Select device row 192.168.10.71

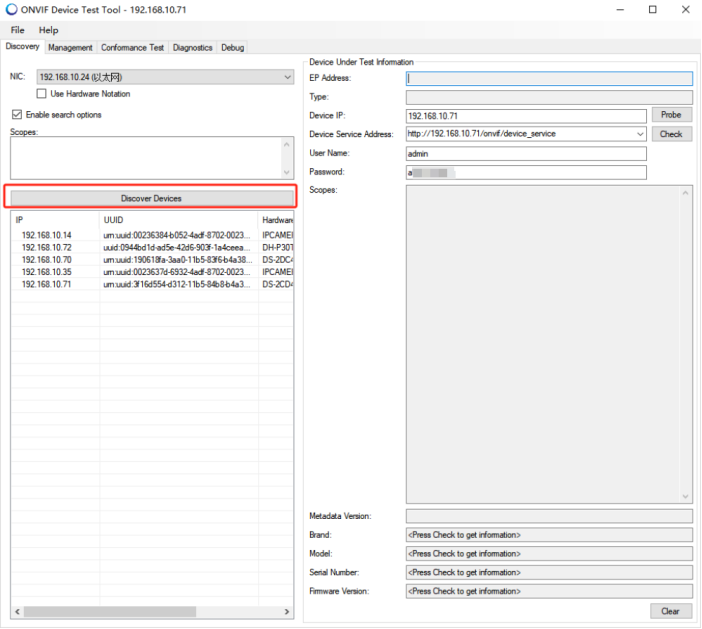(x=152, y=284)
